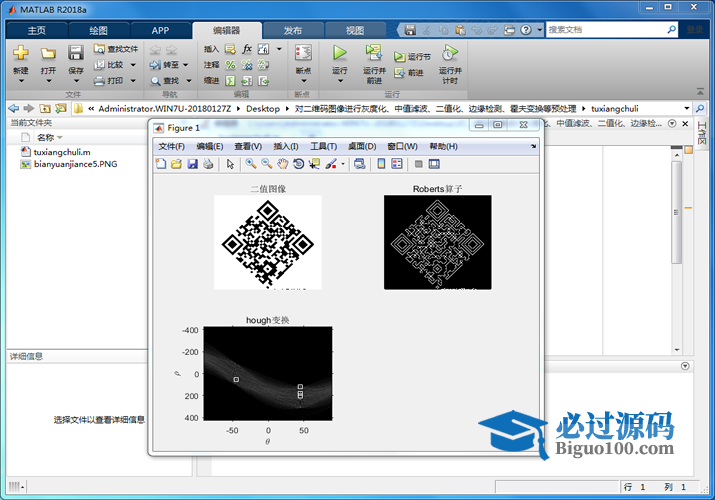The image size is (715, 500).
Task: Click the Link Plot icon
Action: coord(360,164)
